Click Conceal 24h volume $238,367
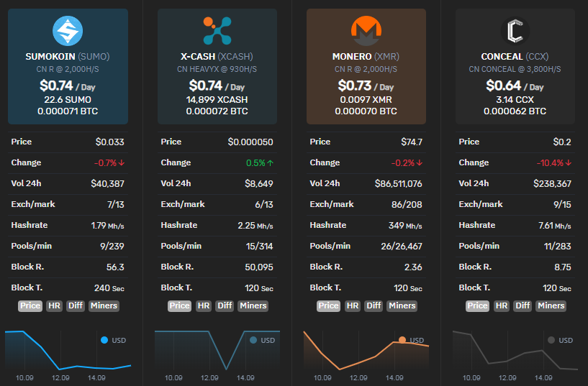This screenshot has width=588, height=386. pos(552,183)
